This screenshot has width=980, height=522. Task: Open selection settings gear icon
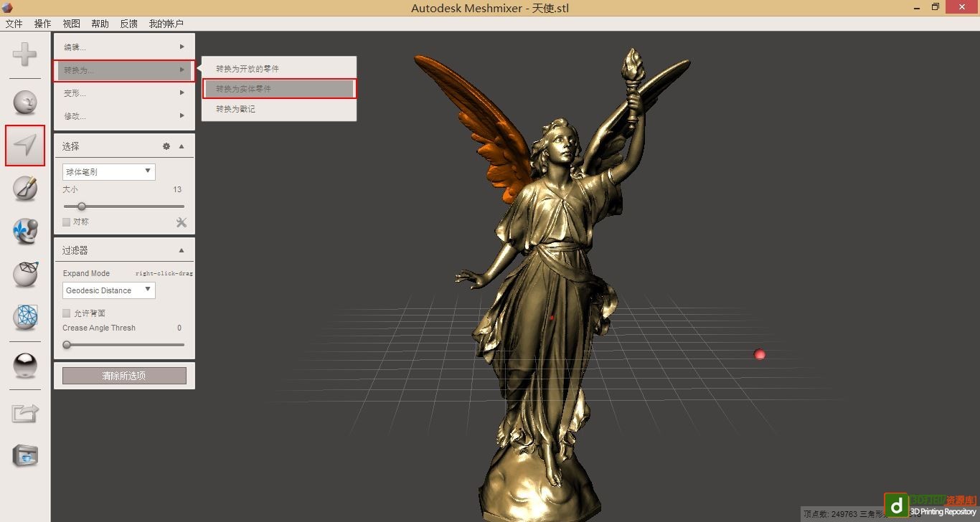[166, 146]
